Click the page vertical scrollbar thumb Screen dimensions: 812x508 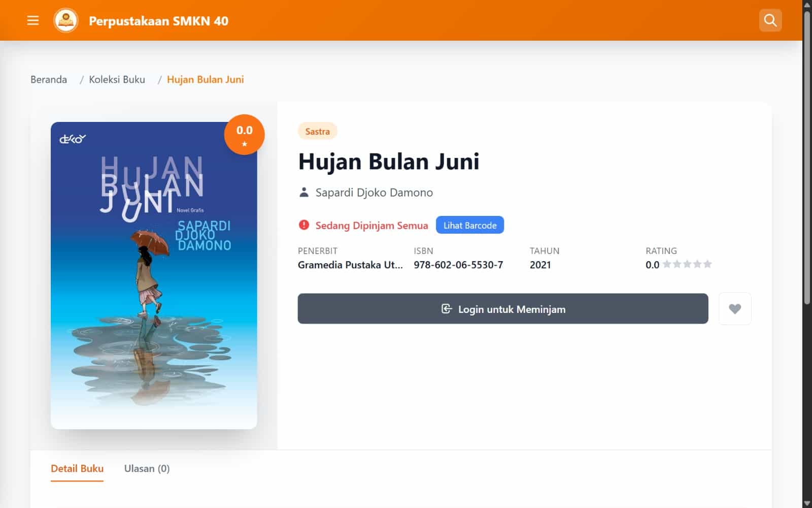(807, 157)
